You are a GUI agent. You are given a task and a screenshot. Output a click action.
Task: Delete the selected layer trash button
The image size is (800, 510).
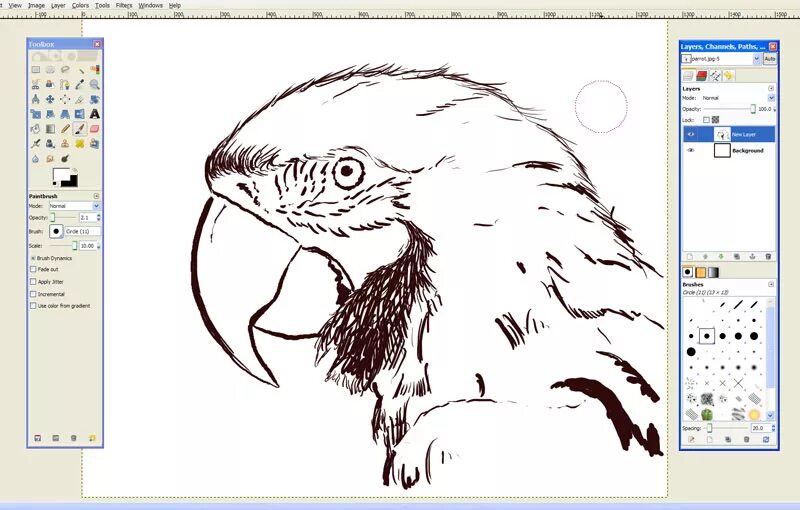tap(768, 257)
